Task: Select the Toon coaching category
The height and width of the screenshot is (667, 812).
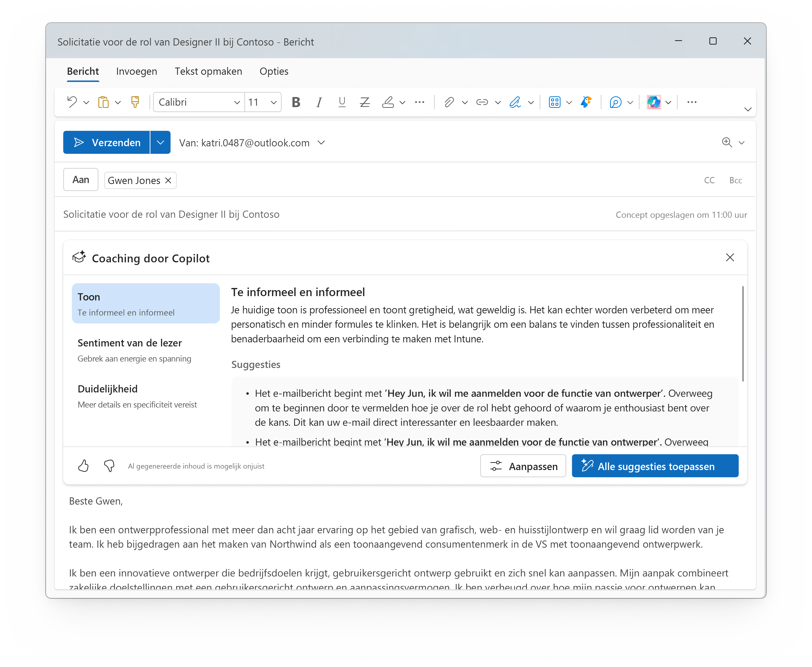Action: click(146, 304)
